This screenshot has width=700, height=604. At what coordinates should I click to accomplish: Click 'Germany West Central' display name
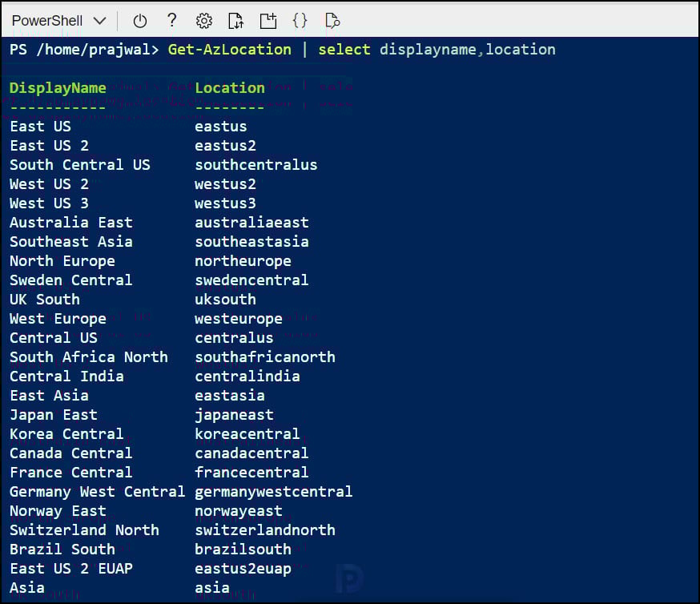98,492
